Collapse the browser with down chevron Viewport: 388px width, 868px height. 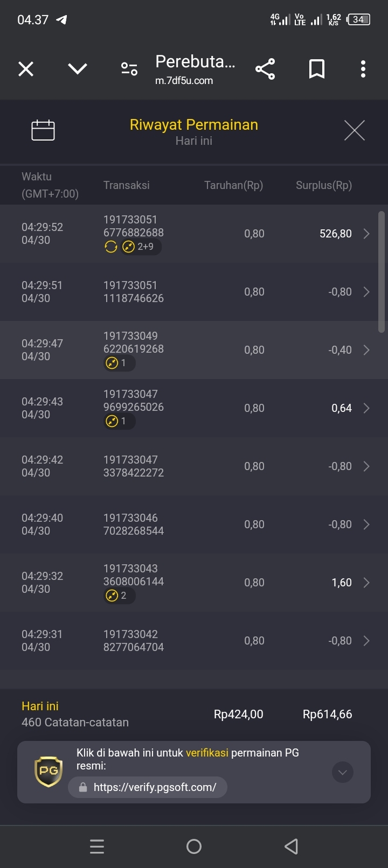click(78, 69)
